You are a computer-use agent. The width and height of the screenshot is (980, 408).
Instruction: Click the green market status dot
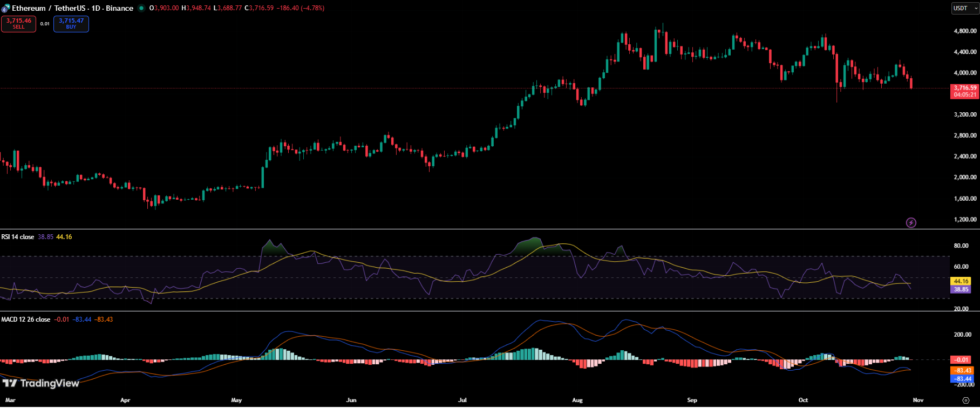pyautogui.click(x=141, y=8)
